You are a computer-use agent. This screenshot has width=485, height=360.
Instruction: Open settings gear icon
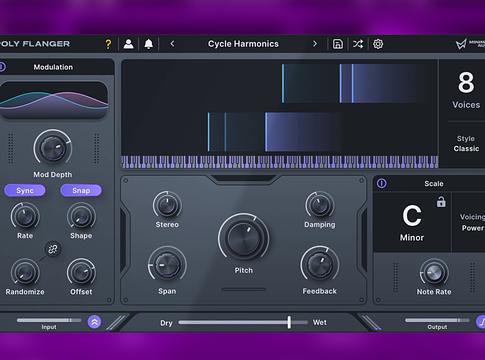(378, 44)
